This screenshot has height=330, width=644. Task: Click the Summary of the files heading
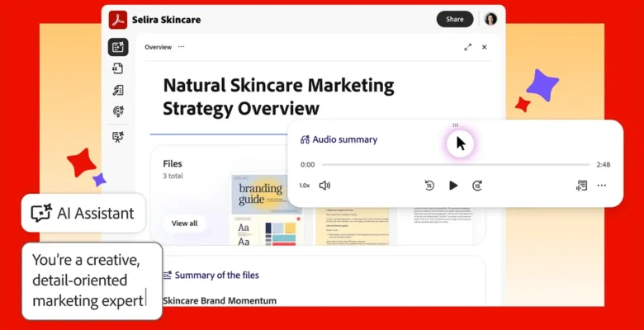[217, 275]
